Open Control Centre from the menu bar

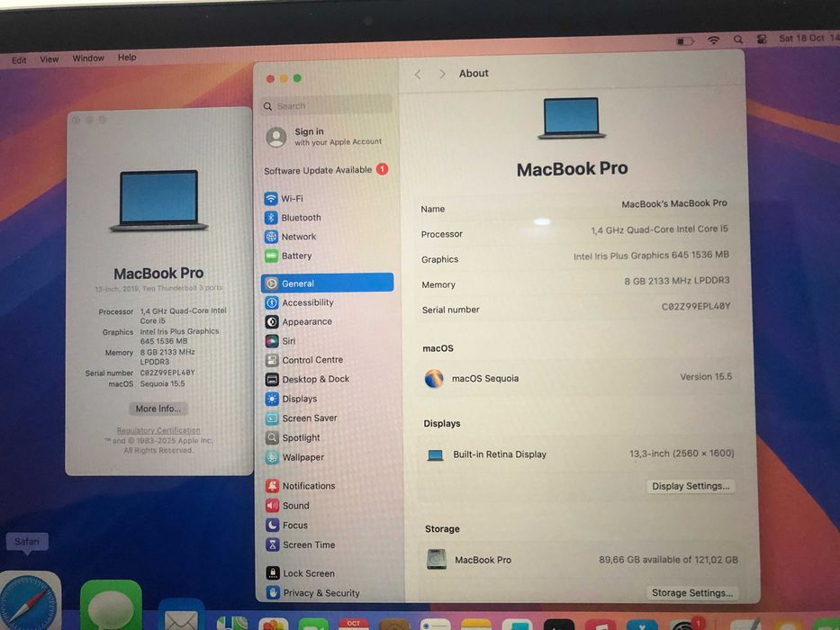762,39
